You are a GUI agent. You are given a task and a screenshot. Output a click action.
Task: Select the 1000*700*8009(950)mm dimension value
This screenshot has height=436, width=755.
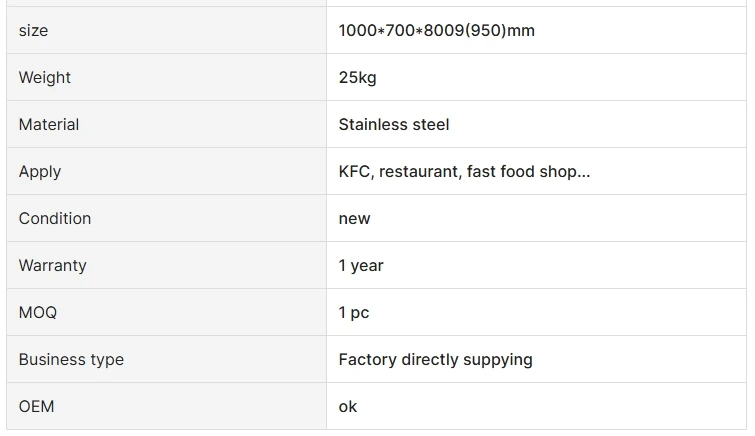pos(436,31)
